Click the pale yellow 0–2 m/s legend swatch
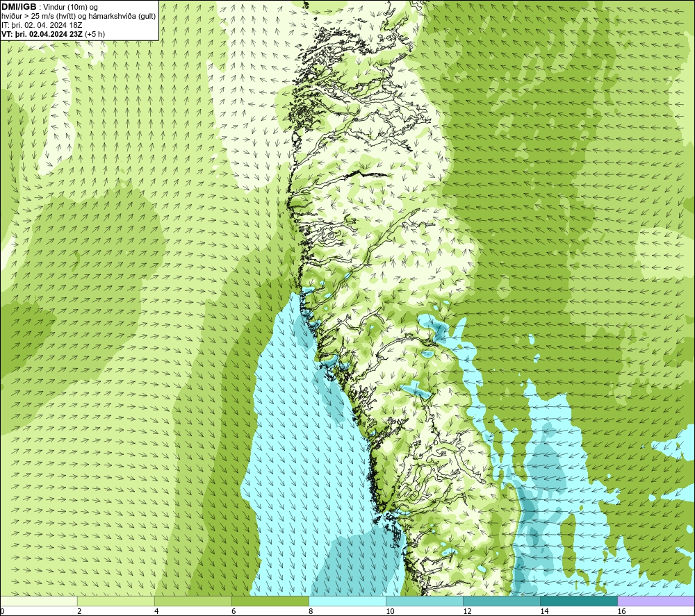 click(39, 601)
